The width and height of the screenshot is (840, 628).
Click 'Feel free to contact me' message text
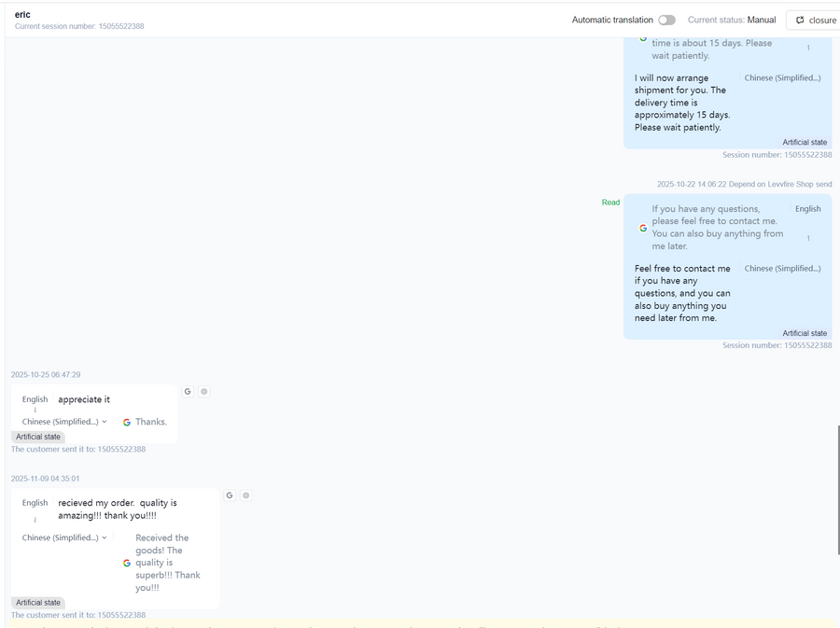[x=682, y=293]
